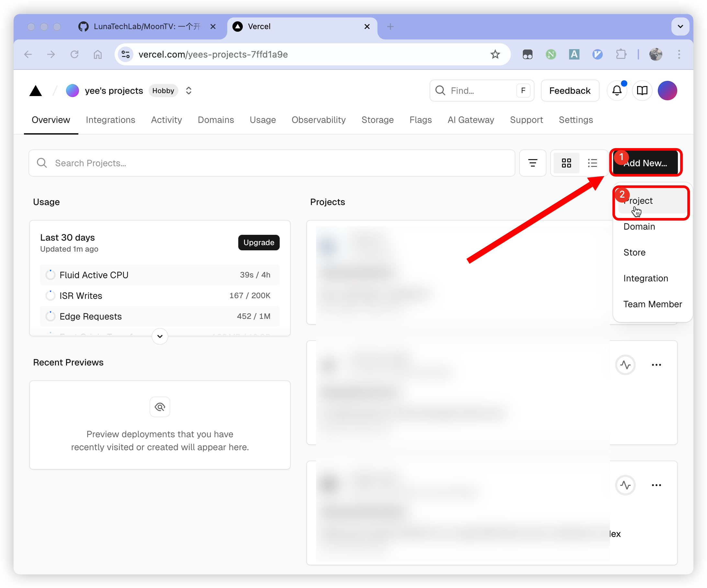Open the second project's activity pulse icon
The image size is (707, 588).
[625, 365]
